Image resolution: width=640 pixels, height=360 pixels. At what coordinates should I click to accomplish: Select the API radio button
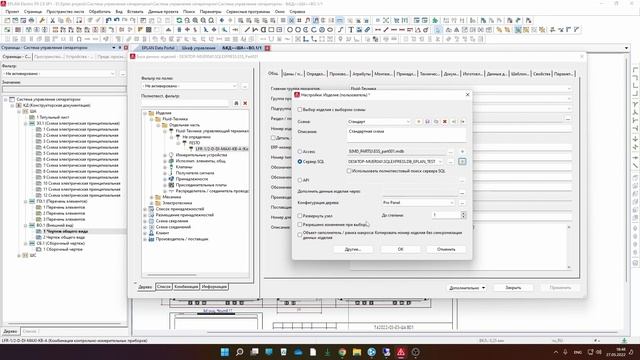(300, 180)
